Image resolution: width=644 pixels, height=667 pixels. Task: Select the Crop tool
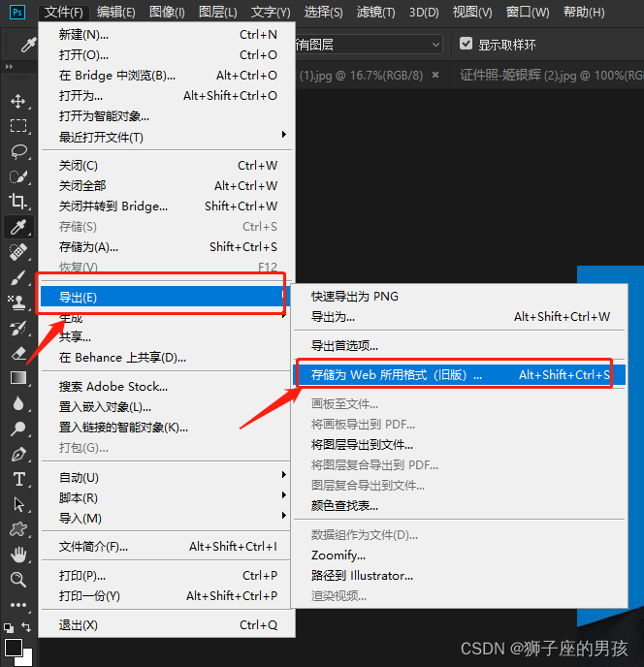17,201
